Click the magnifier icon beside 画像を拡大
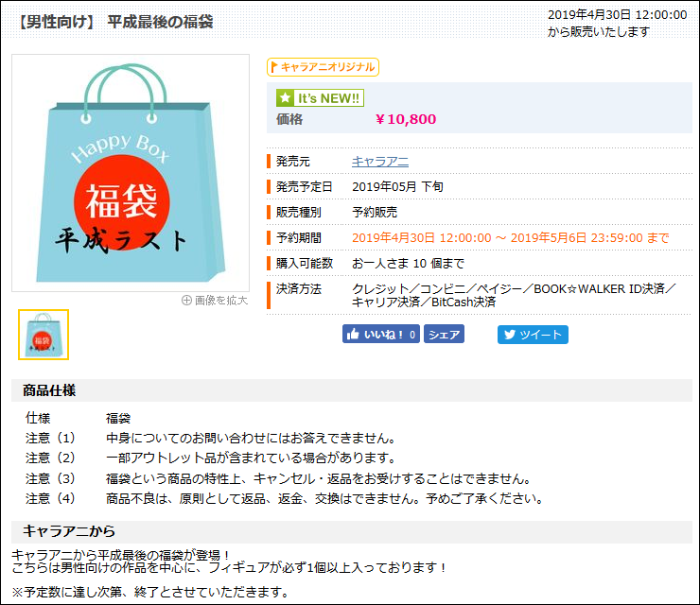This screenshot has height=605, width=700. click(186, 301)
